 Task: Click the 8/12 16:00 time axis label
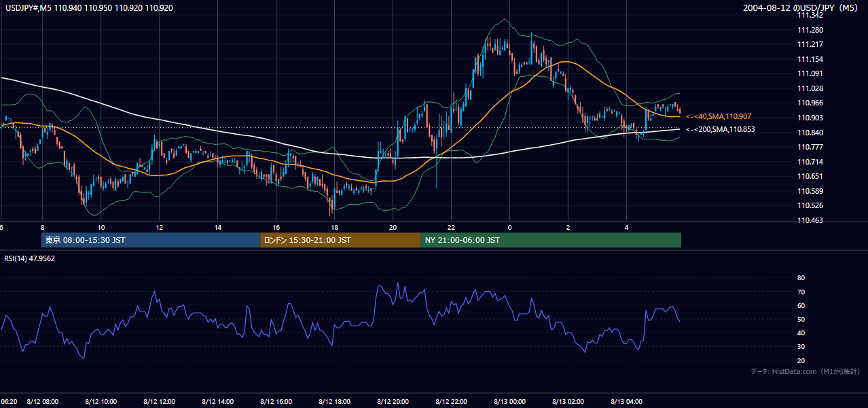pos(276,401)
